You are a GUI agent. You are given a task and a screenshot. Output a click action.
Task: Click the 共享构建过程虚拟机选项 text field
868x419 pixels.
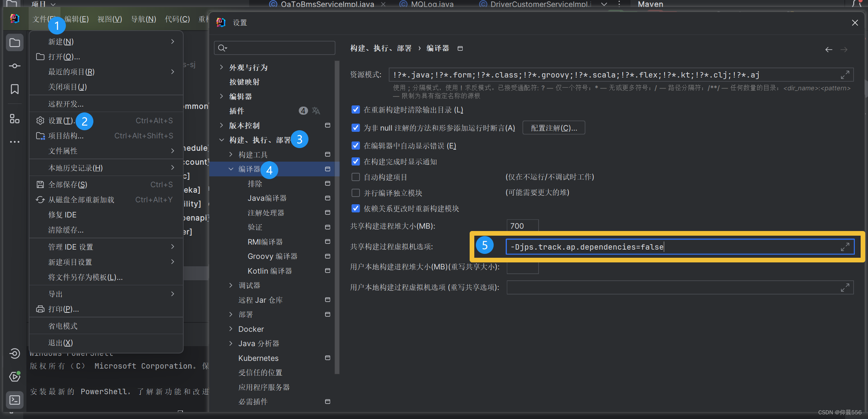coord(680,247)
